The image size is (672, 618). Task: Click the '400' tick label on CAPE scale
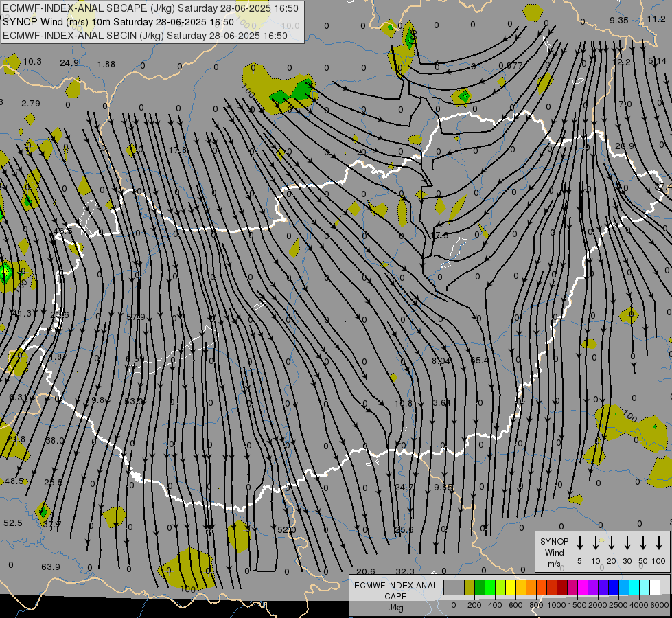(x=495, y=605)
